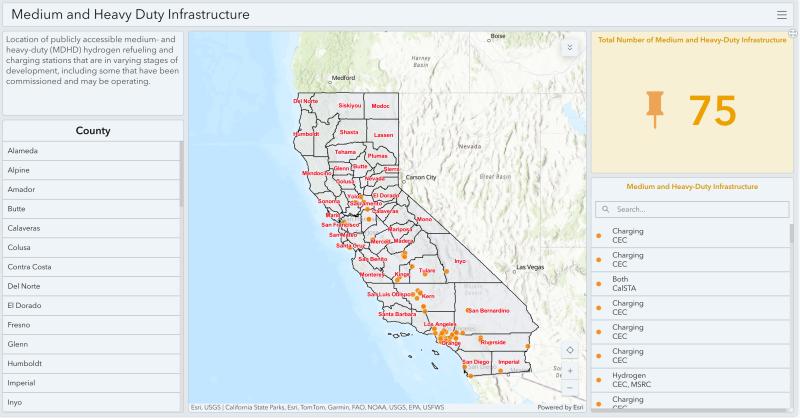
Task: Click the Search infrastructure input field
Action: point(692,209)
